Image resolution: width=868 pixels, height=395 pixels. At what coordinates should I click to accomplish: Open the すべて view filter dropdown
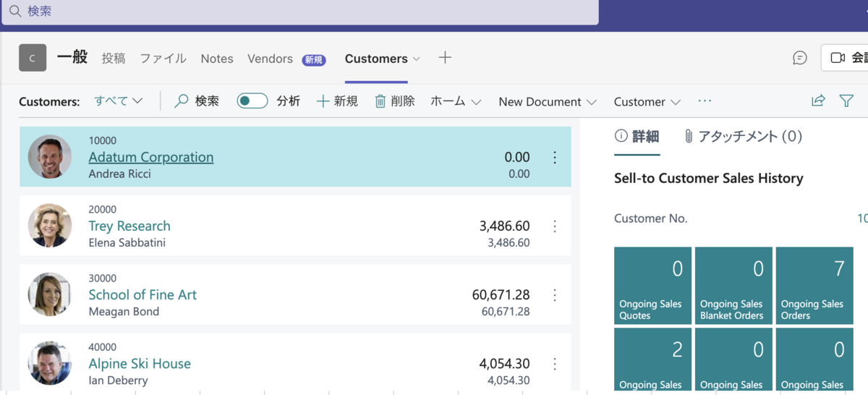119,101
